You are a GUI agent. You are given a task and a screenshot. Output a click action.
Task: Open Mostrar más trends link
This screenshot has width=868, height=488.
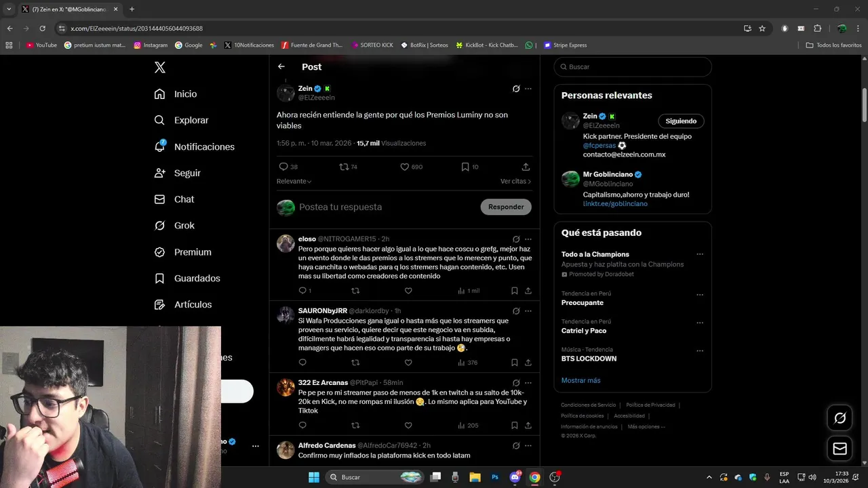(580, 381)
